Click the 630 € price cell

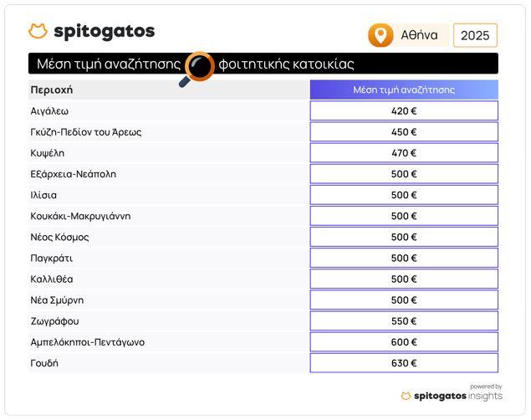click(404, 363)
